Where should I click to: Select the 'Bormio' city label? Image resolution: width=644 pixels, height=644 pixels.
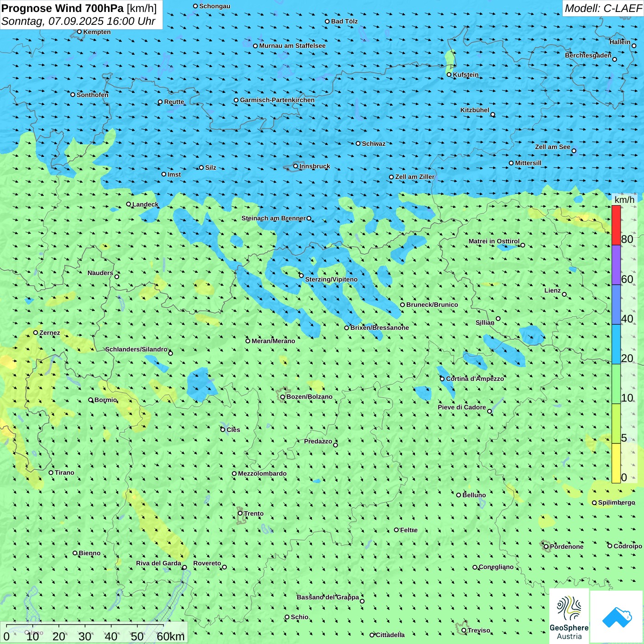click(106, 400)
